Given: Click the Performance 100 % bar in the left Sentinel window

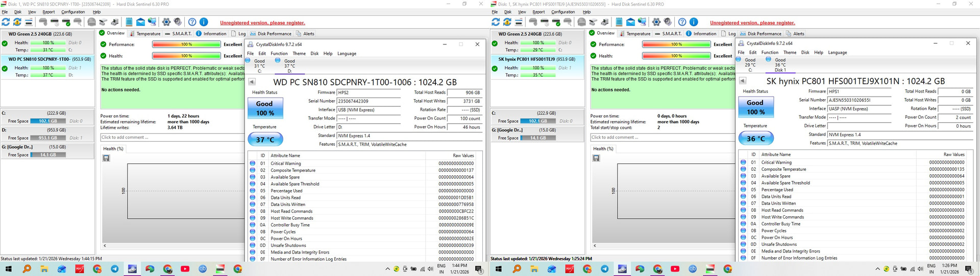Looking at the screenshot, I should pos(186,44).
